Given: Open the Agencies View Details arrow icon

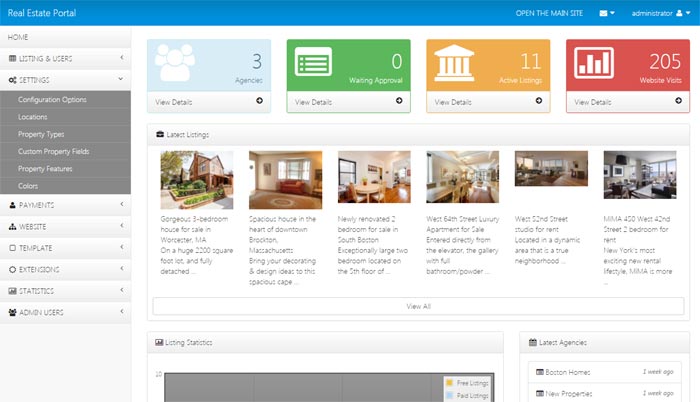Looking at the screenshot, I should 259,101.
